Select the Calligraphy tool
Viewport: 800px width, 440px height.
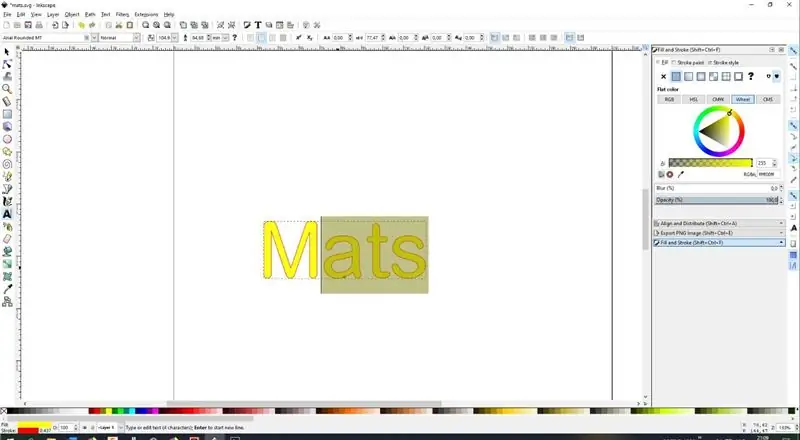(7, 202)
